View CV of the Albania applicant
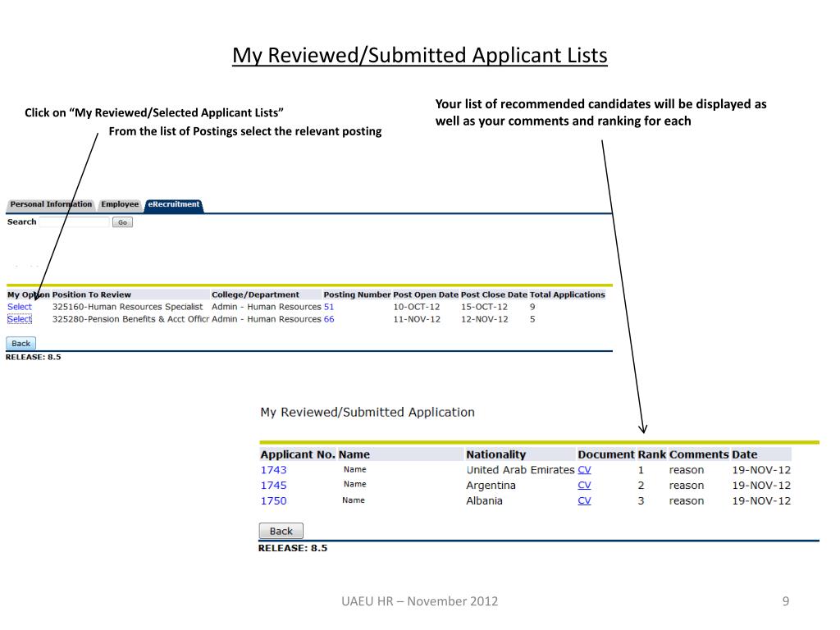Viewport: 840px width, 630px height. 584,500
